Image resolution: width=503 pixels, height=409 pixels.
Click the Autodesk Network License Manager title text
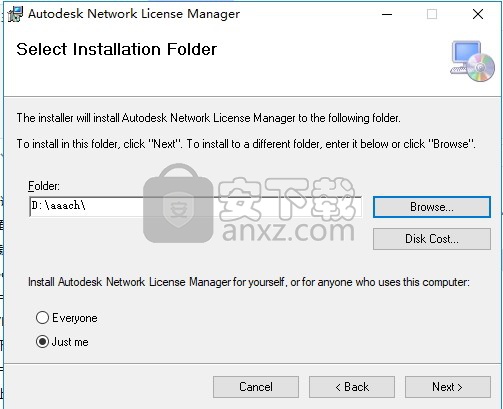coord(134,14)
